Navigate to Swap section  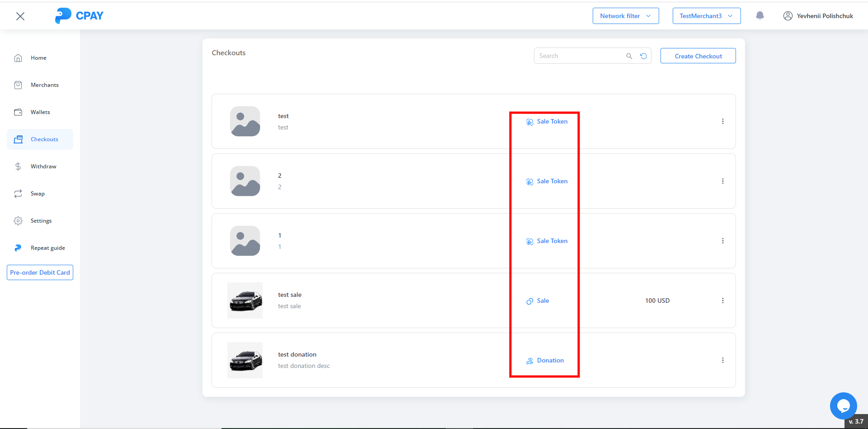[x=38, y=194]
